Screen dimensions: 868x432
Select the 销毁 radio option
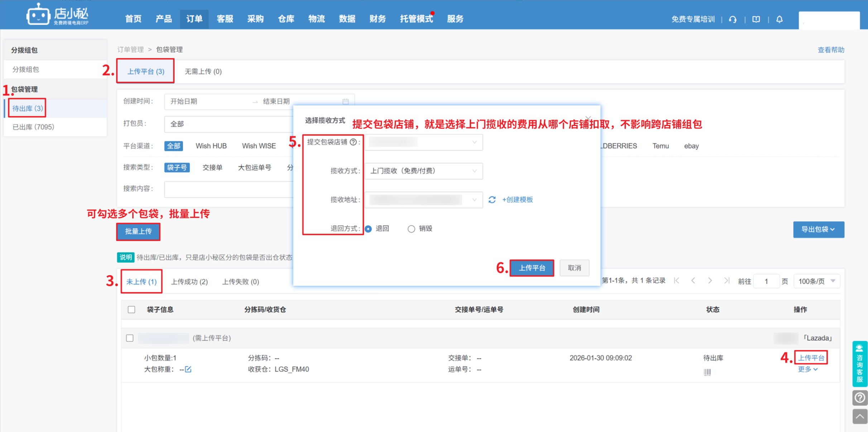tap(411, 229)
